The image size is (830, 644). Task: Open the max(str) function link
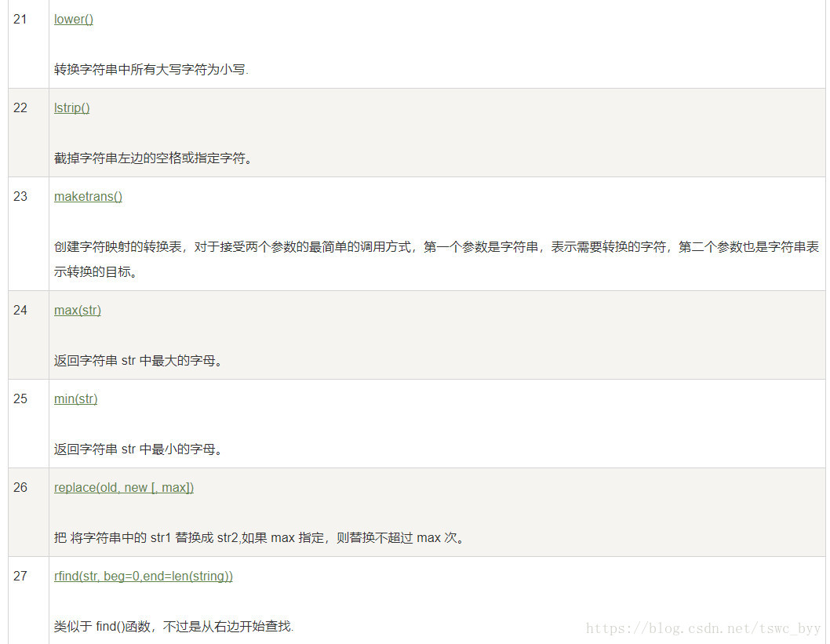[x=78, y=310]
